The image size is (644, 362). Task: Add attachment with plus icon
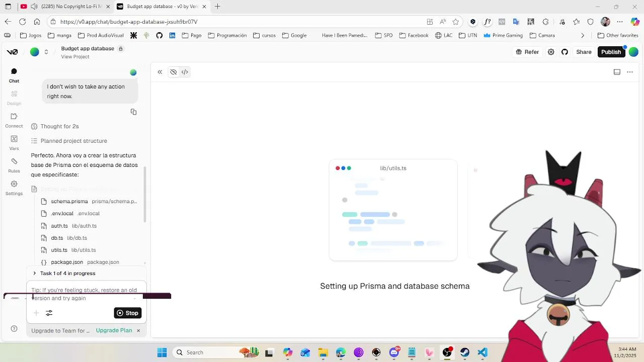36,313
